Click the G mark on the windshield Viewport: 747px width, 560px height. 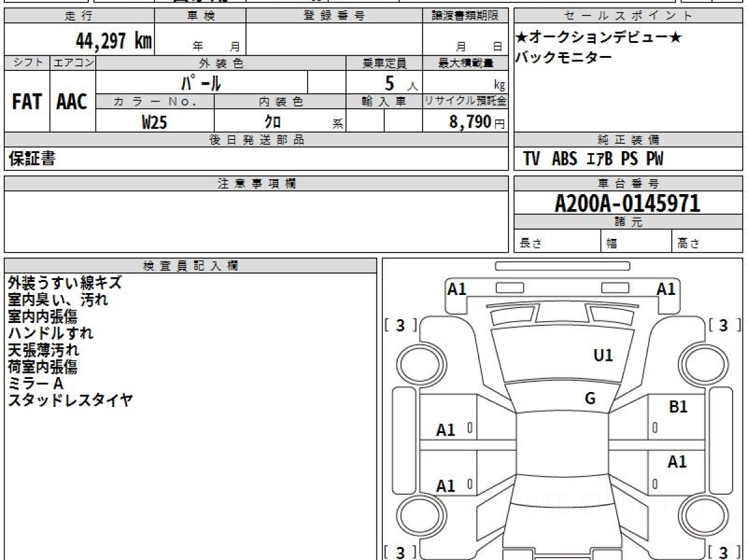click(590, 398)
